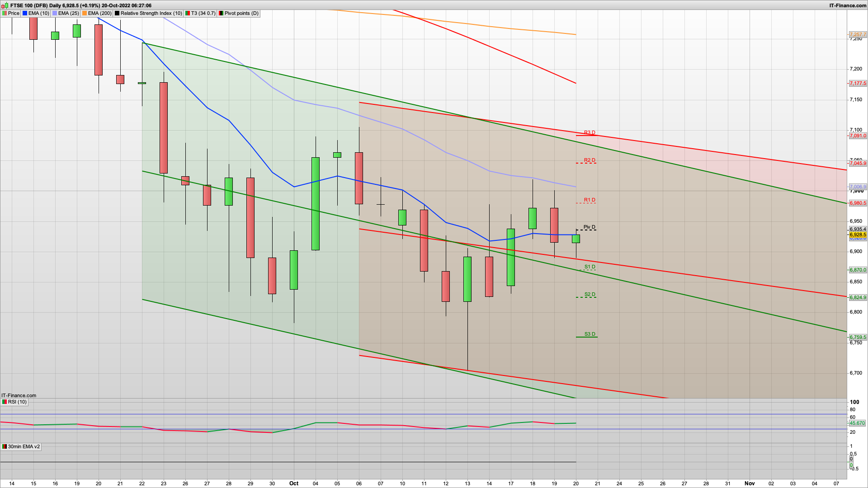Viewport: 868px width, 488px height.
Task: Select the S1 D pivot label
Action: coord(590,267)
